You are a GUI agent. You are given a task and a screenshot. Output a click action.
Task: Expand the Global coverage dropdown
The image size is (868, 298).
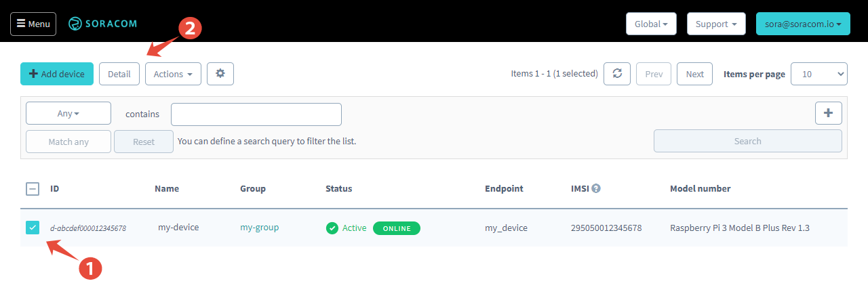pos(650,24)
